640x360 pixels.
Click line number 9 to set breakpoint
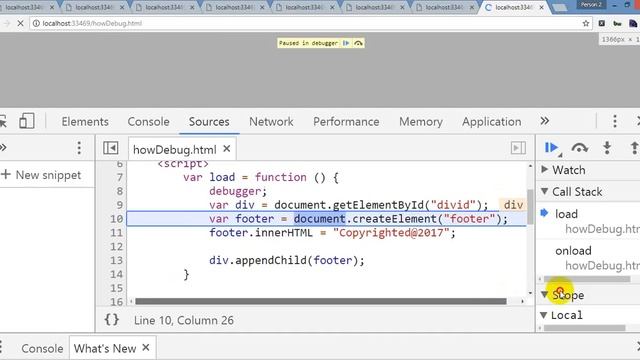[119, 204]
